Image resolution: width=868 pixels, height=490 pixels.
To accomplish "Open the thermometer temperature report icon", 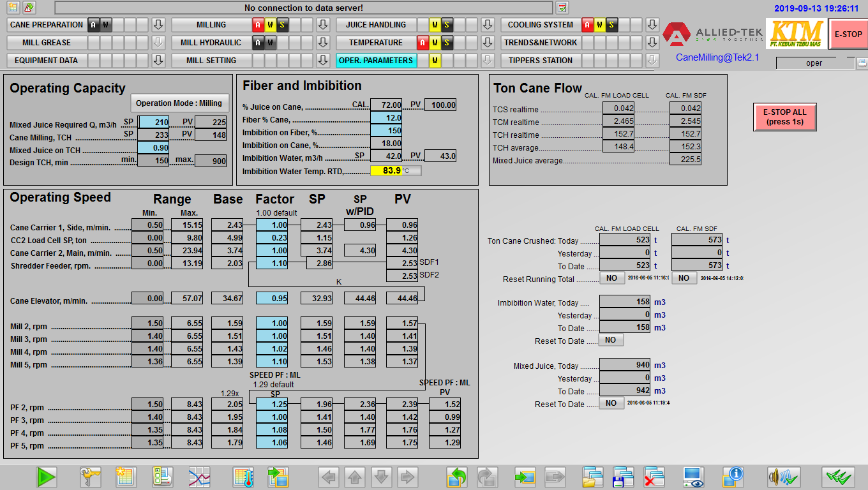I will coord(244,477).
